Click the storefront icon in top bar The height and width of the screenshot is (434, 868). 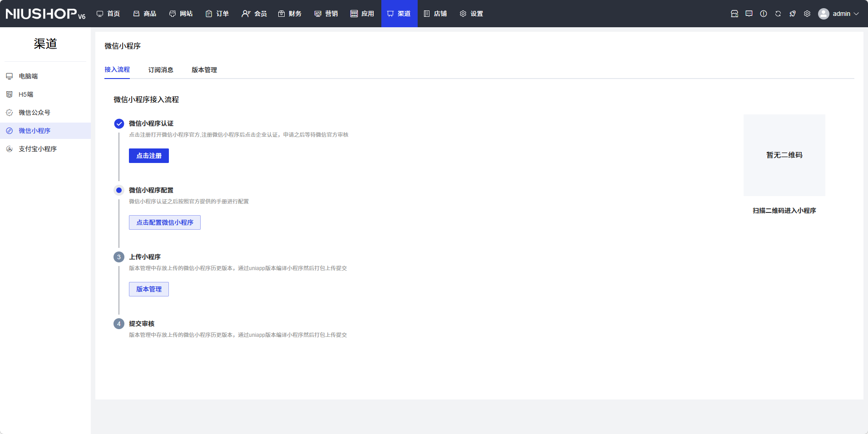pyautogui.click(x=734, y=14)
